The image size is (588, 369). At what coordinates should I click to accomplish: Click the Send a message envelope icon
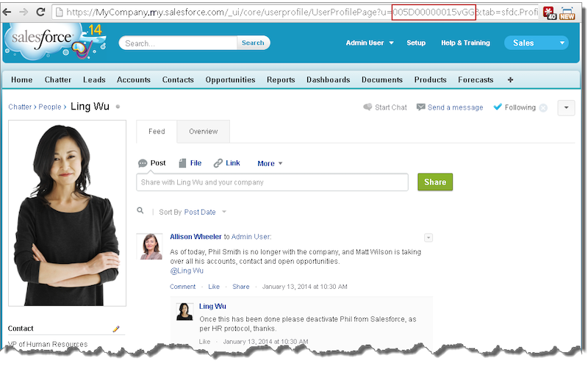pyautogui.click(x=420, y=107)
